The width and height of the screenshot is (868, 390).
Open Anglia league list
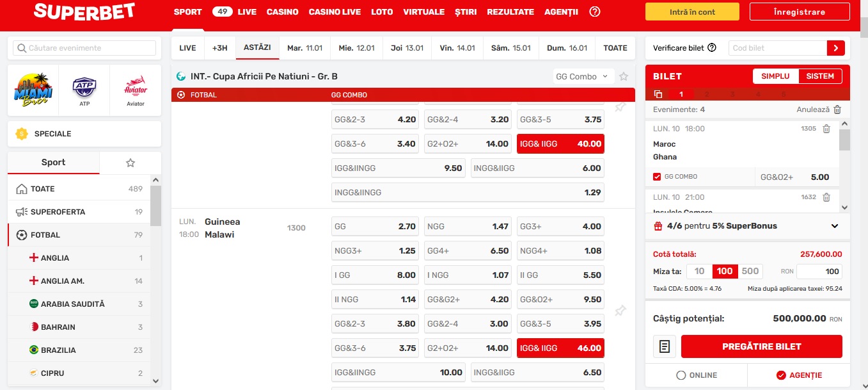pyautogui.click(x=79, y=258)
